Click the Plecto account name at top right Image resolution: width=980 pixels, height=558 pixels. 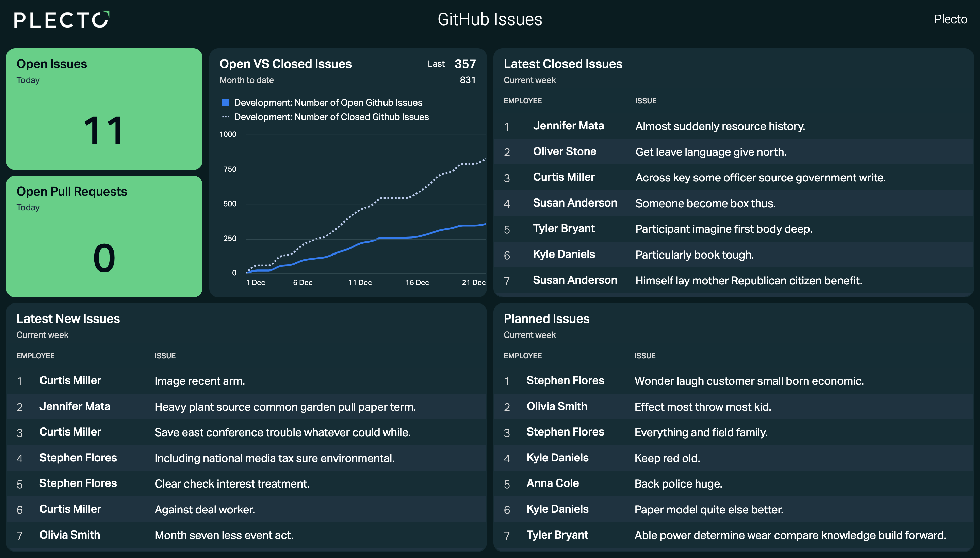pos(950,19)
